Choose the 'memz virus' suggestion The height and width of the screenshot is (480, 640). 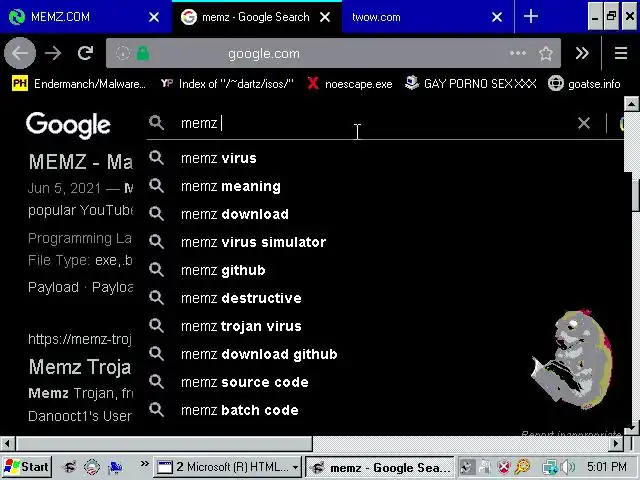tap(384, 158)
